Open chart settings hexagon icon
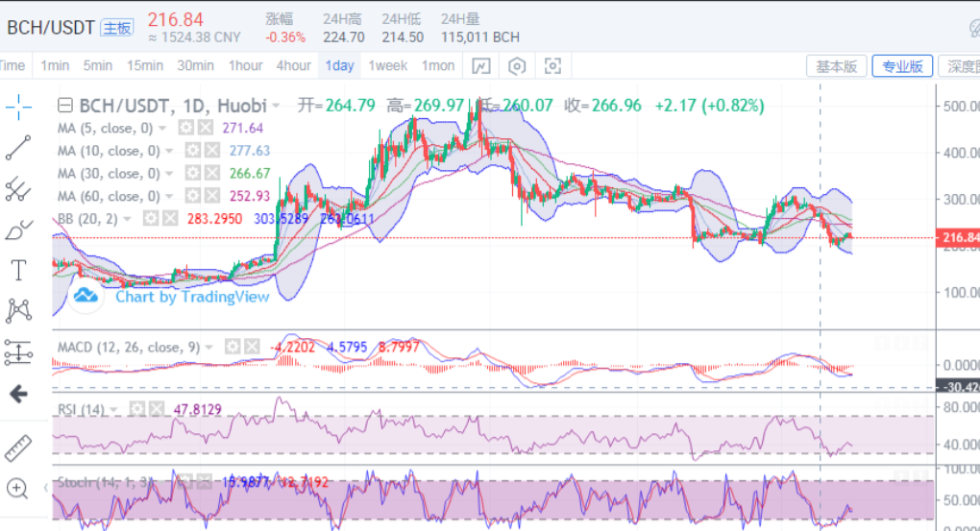Viewport: 980px width, 531px height. pos(518,66)
